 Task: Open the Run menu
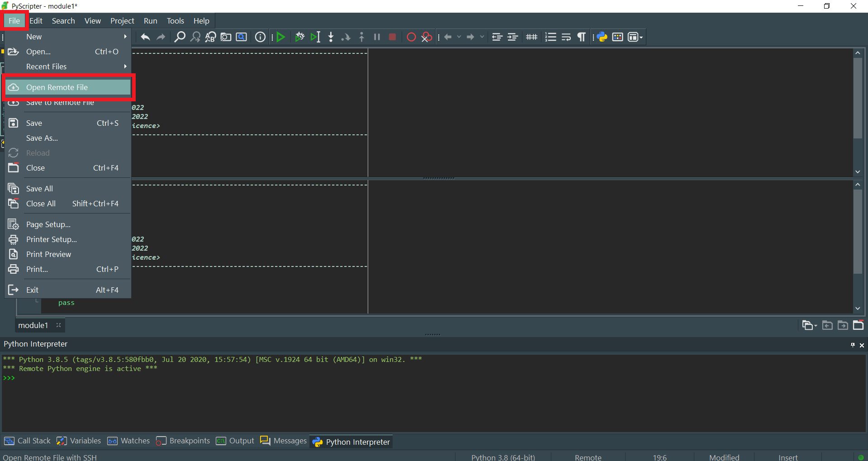[x=150, y=21]
